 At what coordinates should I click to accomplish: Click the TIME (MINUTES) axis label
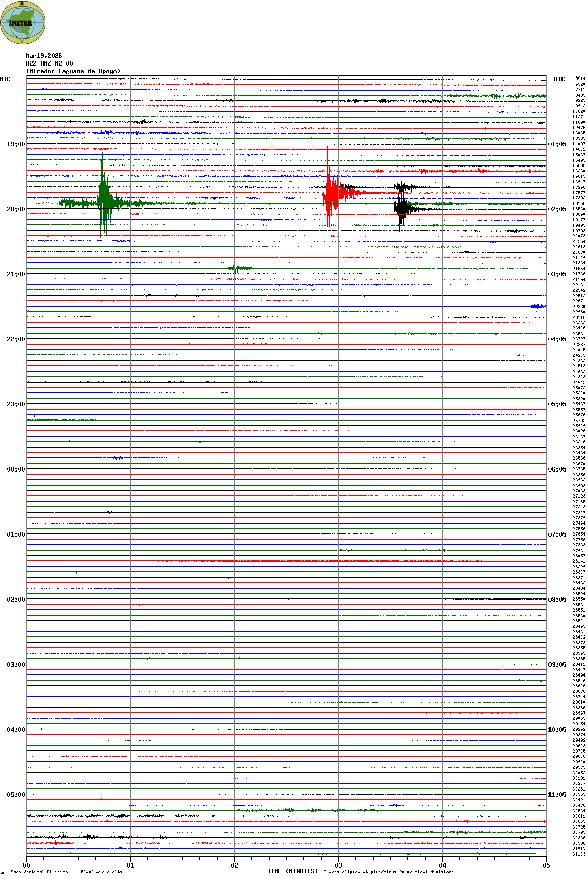292,871
